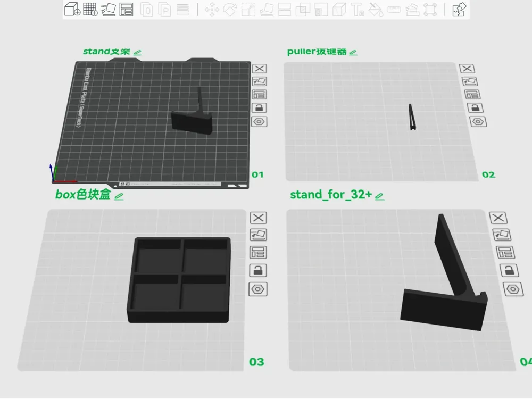The width and height of the screenshot is (532, 399).
Task: Toggle the lock on the puller plate 02
Action: pyautogui.click(x=475, y=108)
